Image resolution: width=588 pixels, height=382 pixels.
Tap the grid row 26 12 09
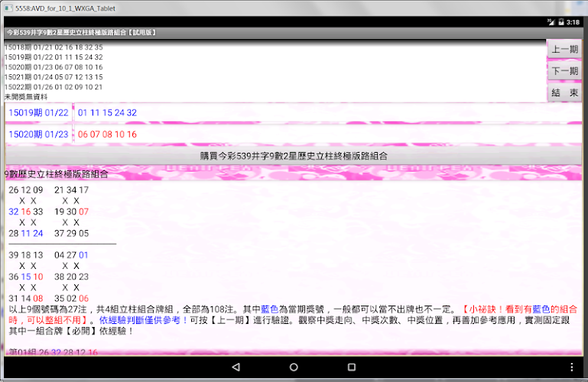tap(26, 190)
